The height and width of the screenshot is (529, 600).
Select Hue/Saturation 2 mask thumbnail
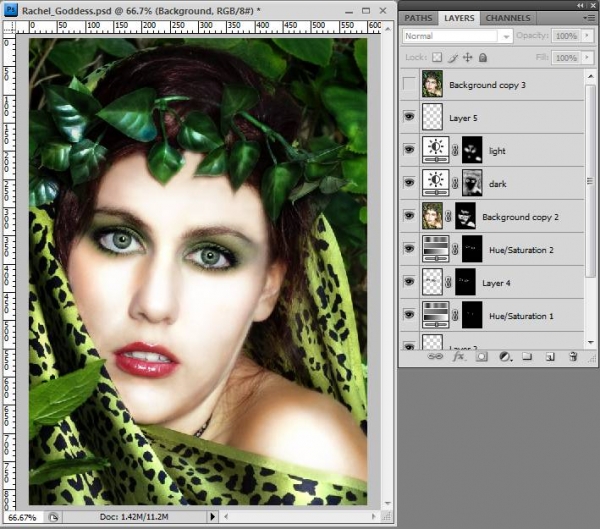pyautogui.click(x=472, y=249)
